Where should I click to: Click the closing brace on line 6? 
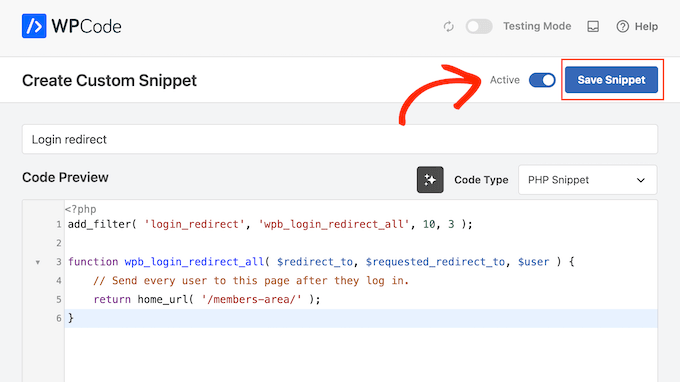(x=71, y=318)
